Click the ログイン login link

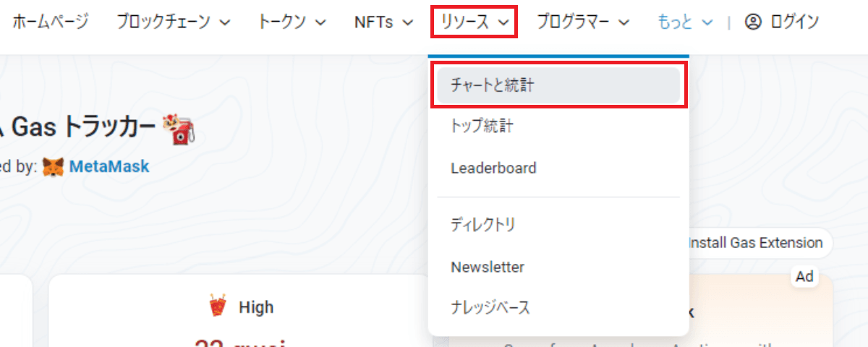pos(795,22)
